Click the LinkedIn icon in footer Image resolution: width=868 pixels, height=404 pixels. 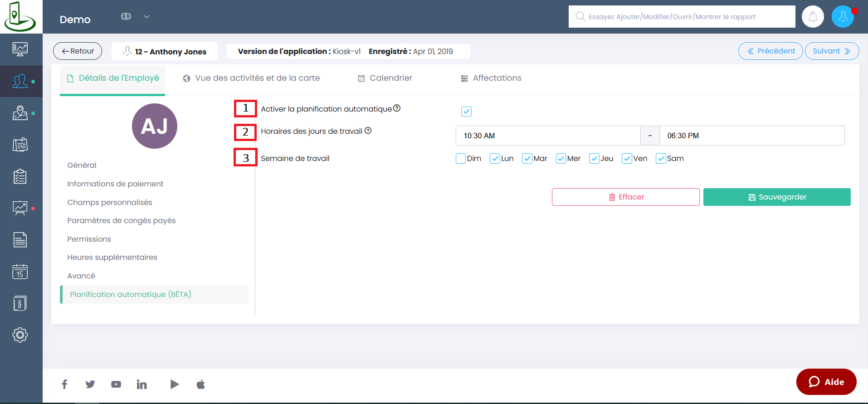(141, 385)
